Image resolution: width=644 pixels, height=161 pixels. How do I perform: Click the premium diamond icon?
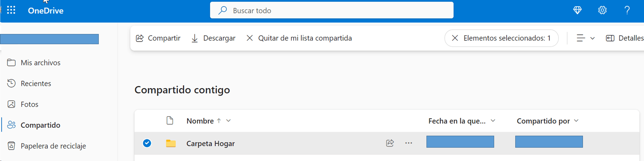(x=577, y=10)
